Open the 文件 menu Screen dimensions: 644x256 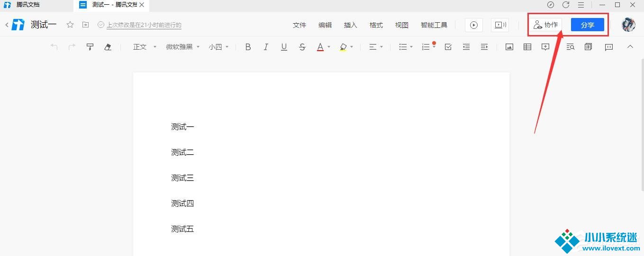tap(299, 25)
